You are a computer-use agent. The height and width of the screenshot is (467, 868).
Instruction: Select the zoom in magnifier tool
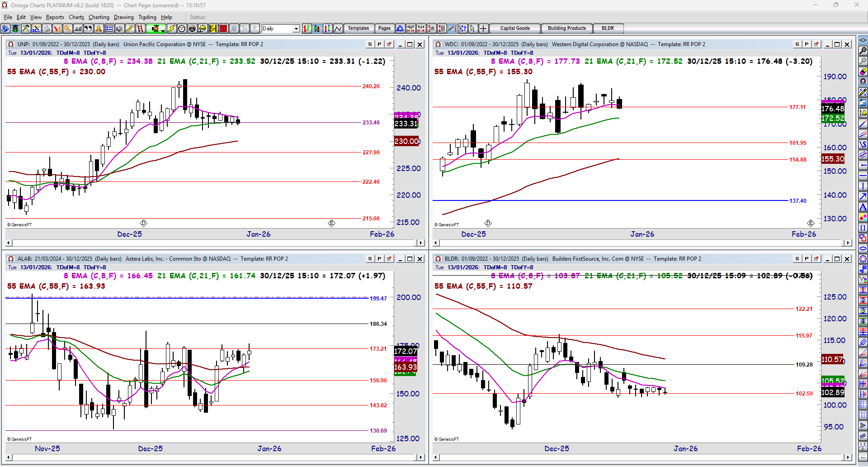pos(863,50)
